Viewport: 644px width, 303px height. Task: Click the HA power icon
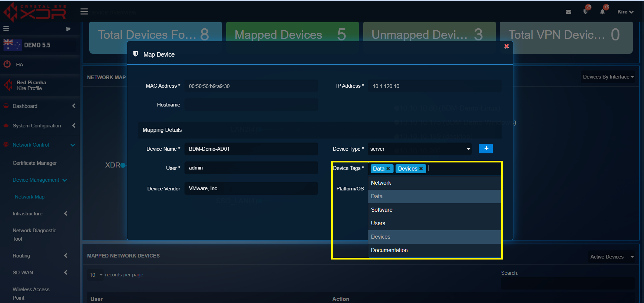click(7, 64)
